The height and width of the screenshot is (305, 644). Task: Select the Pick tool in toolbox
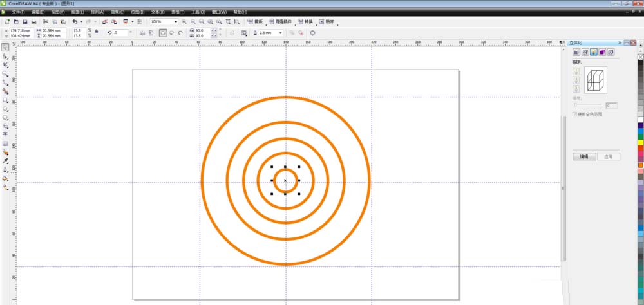click(5, 48)
